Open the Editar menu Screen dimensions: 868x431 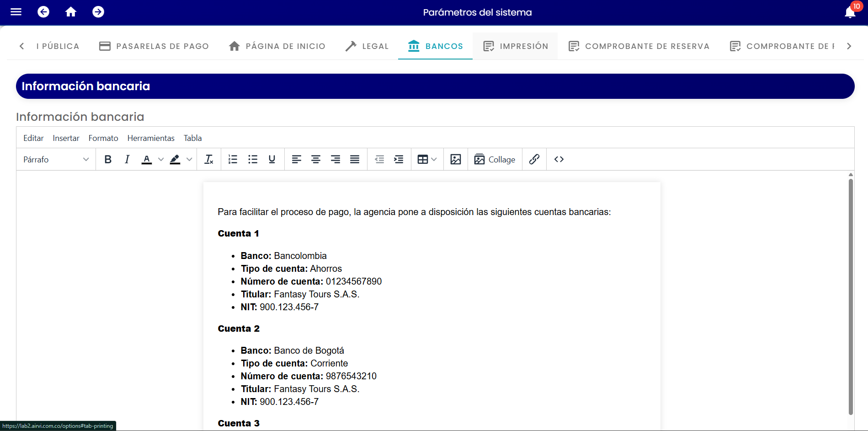[x=33, y=138]
